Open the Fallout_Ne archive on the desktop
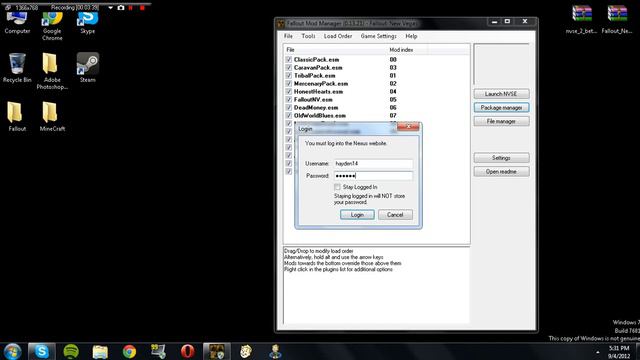Image resolution: width=640 pixels, height=360 pixels. tap(617, 19)
